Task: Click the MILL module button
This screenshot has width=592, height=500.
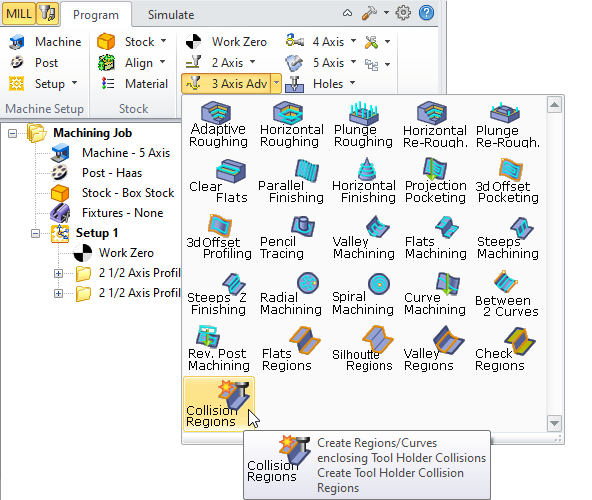Action: tap(19, 14)
